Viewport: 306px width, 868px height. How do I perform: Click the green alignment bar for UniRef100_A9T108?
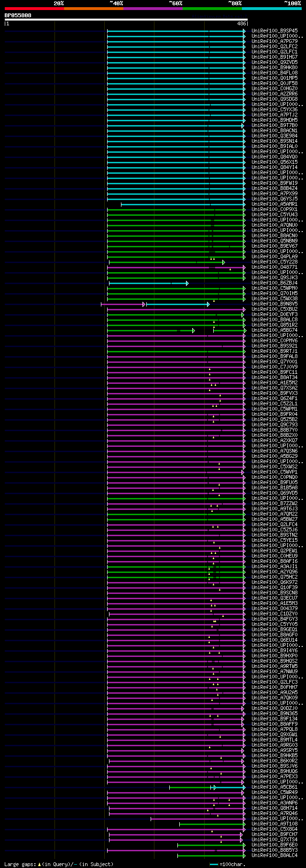pos(212,824)
